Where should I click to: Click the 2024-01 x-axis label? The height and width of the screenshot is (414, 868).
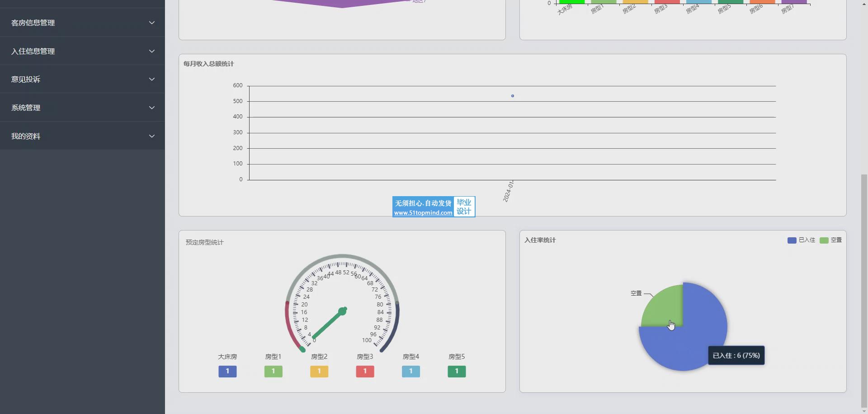tap(508, 192)
